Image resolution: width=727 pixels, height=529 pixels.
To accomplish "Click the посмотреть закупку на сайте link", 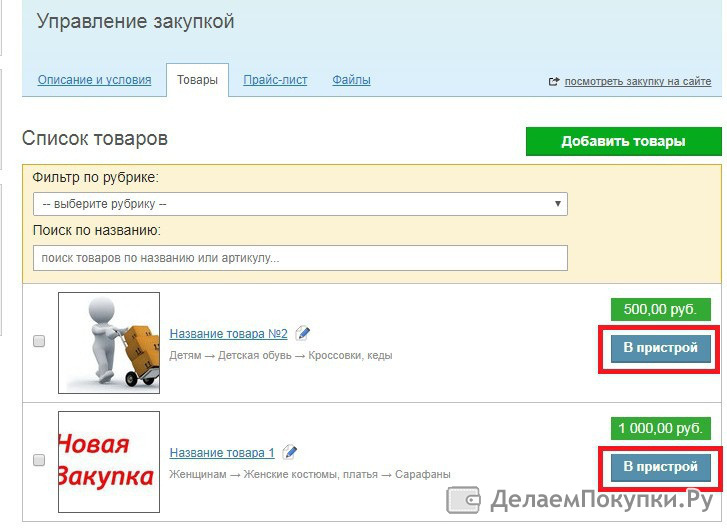I will click(x=637, y=82).
